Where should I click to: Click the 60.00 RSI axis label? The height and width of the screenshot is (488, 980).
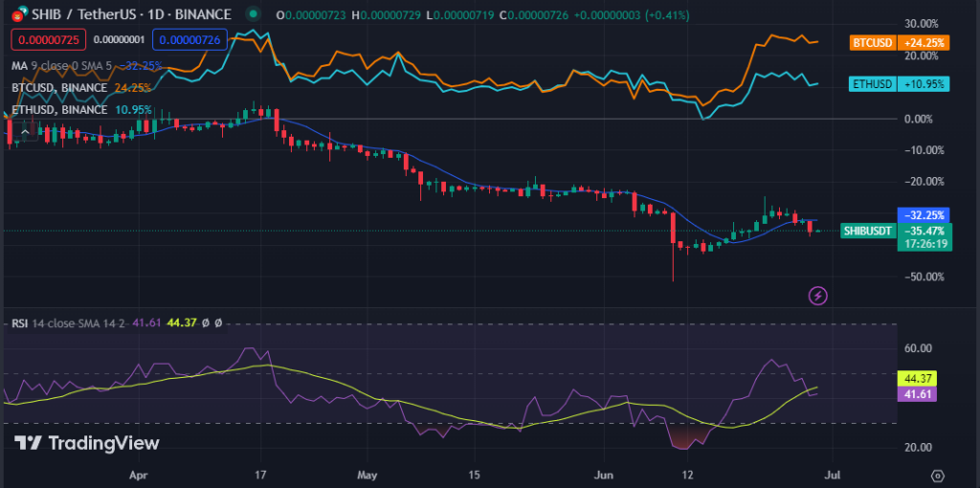point(919,348)
